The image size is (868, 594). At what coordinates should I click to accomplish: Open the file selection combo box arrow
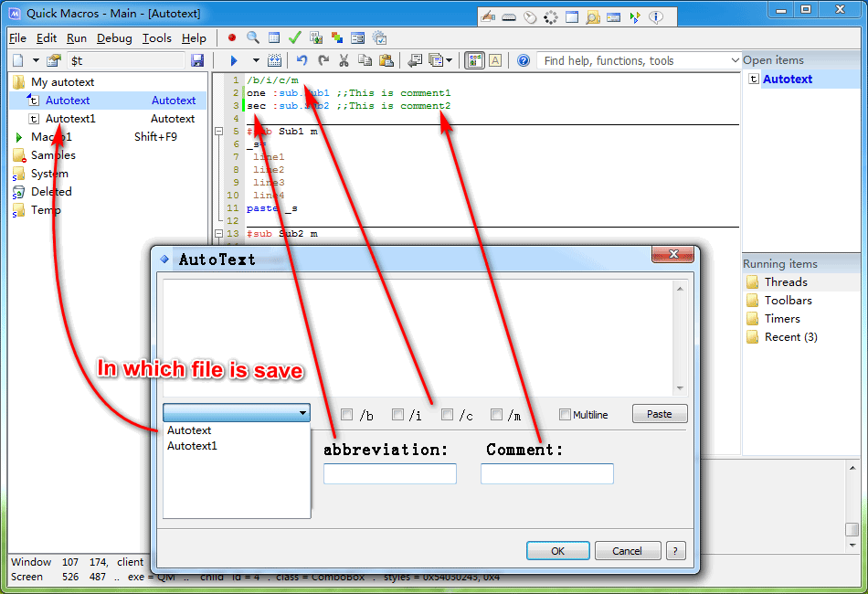click(x=302, y=414)
